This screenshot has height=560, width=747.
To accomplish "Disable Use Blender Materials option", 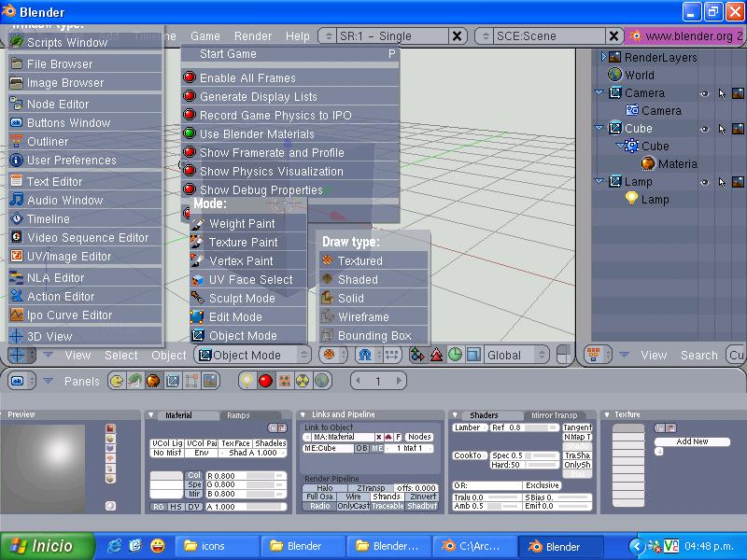I will (x=290, y=133).
